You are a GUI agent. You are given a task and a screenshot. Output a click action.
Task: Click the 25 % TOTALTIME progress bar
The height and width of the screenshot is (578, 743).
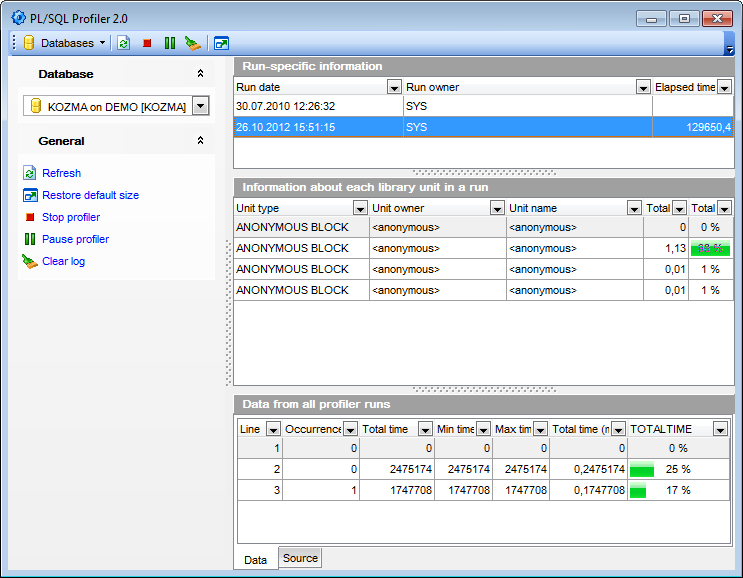[x=641, y=469]
